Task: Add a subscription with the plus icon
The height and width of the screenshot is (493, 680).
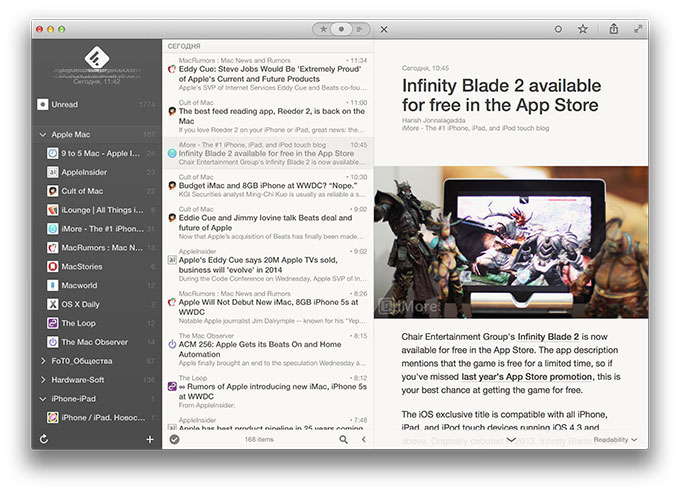Action: [x=150, y=439]
